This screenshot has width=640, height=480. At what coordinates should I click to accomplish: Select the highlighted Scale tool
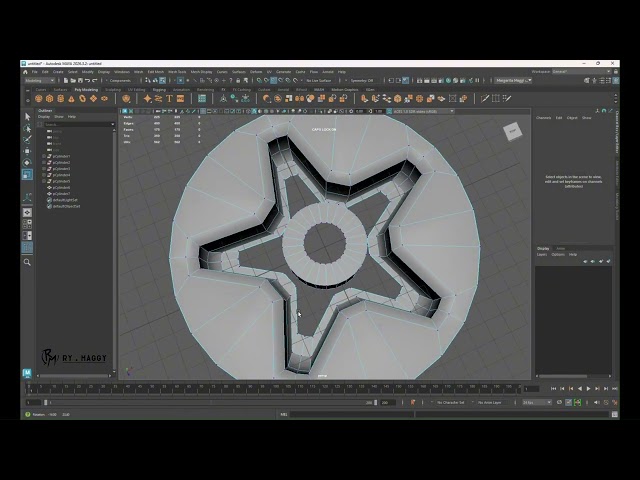point(27,175)
